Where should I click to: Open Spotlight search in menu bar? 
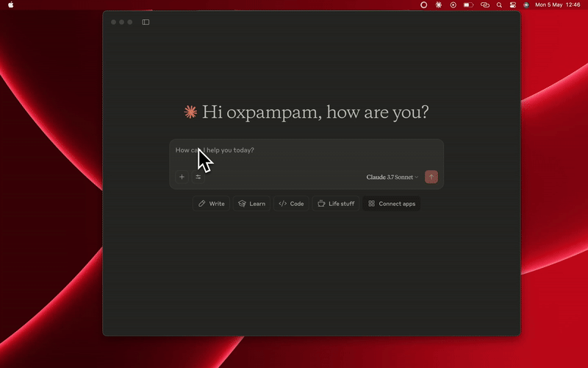click(499, 4)
